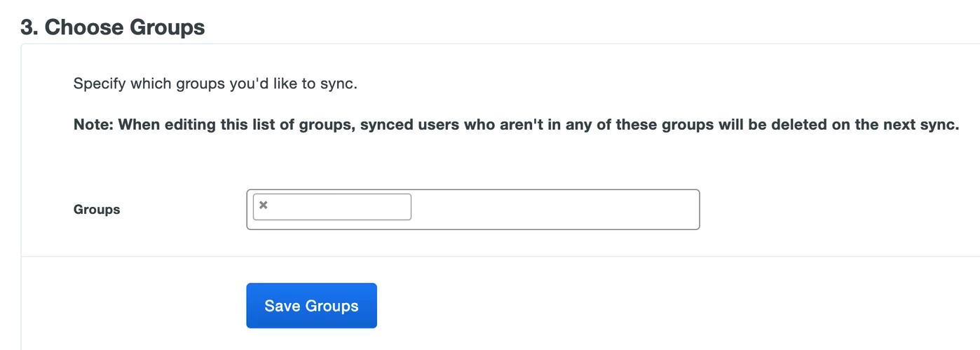This screenshot has width=980, height=350.
Task: Focus the Groups multi-select input field
Action: point(473,209)
